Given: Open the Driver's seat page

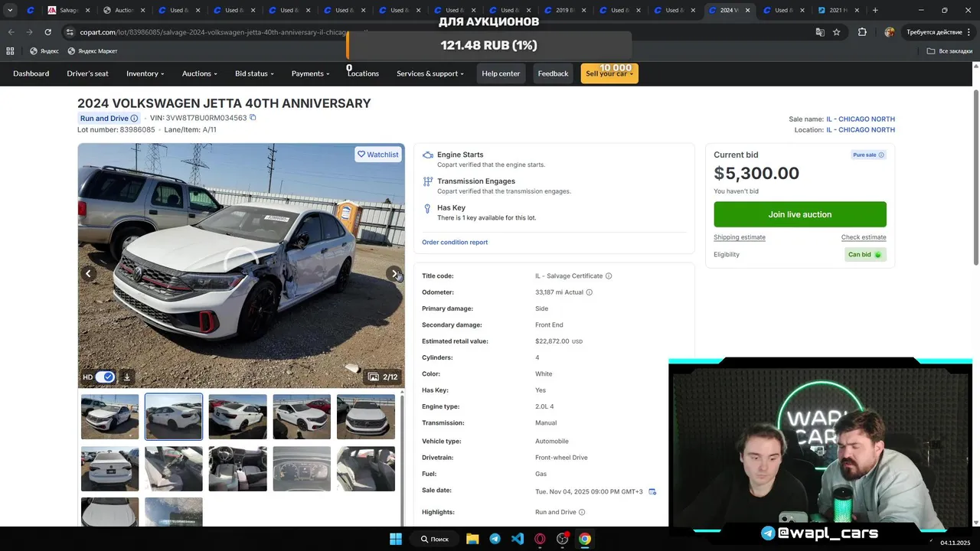Looking at the screenshot, I should (88, 73).
